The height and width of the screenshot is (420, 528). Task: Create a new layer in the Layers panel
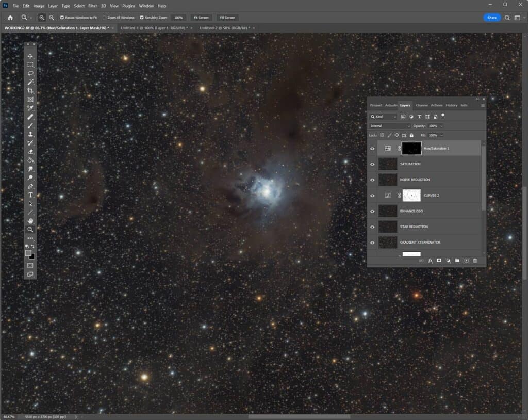point(466,261)
